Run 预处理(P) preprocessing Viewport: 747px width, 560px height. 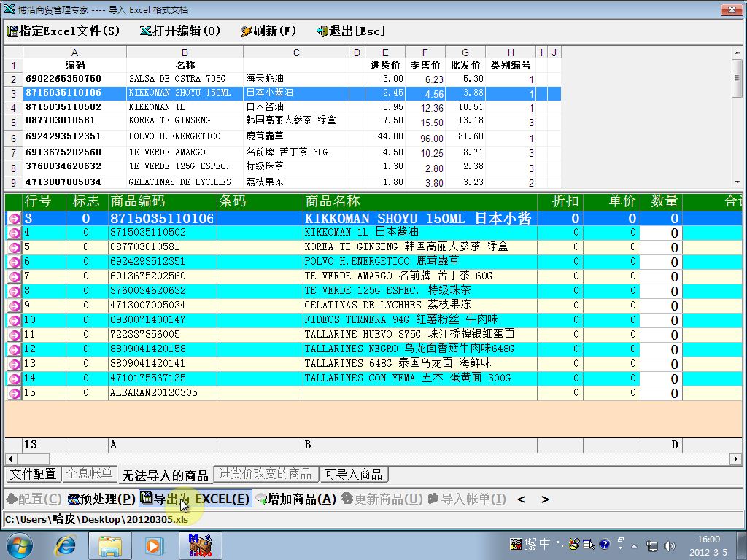101,499
